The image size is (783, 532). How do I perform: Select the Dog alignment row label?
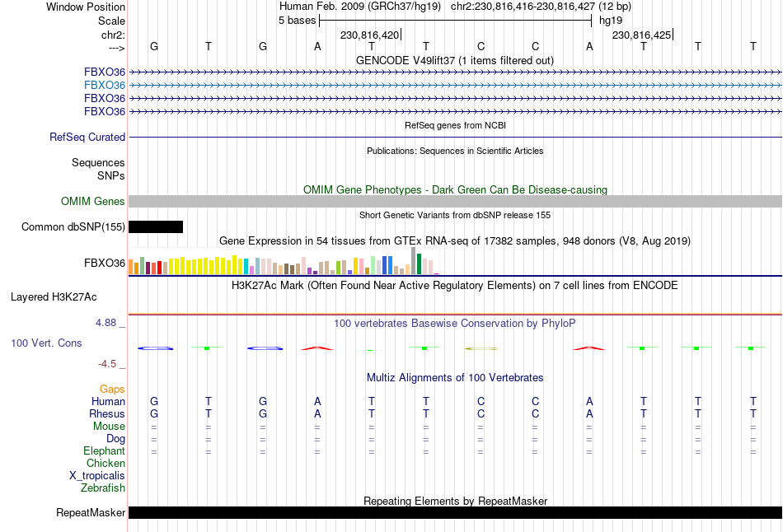[115, 439]
